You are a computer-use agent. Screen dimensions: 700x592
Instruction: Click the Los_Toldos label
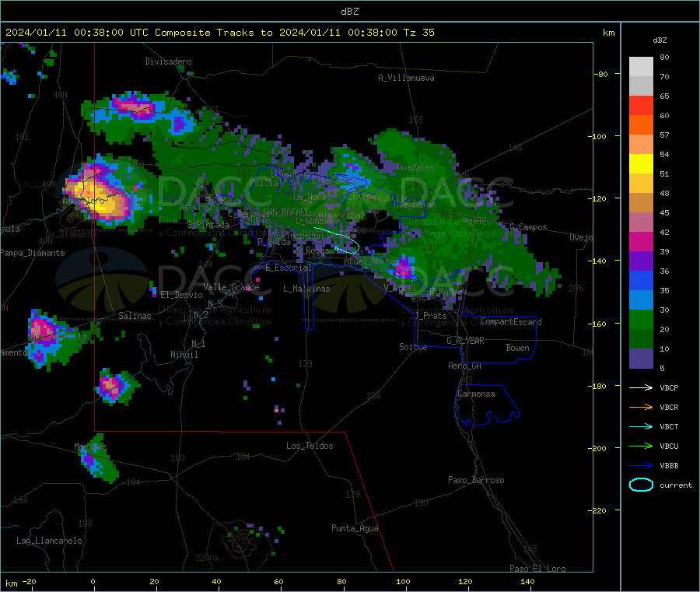tap(310, 446)
